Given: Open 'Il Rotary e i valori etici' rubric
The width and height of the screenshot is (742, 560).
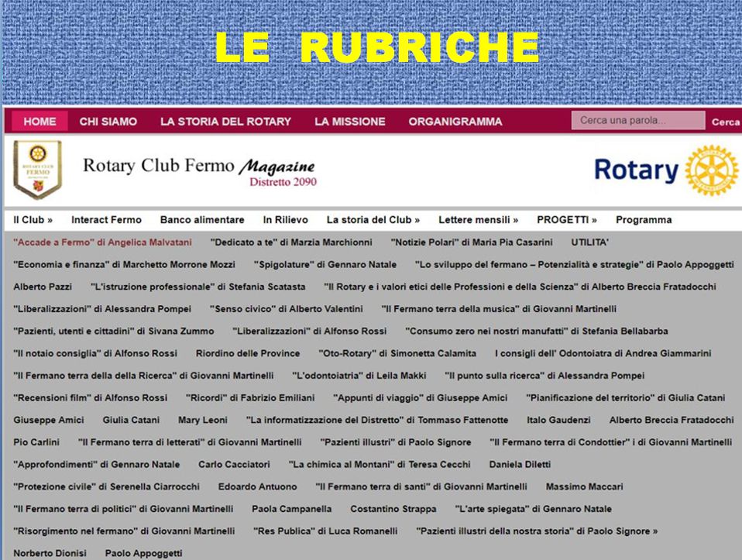Looking at the screenshot, I should 520,287.
